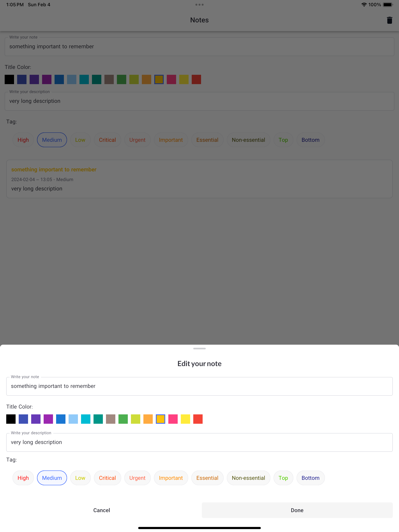Choose the Important tag in Edit sheet
Image resolution: width=399 pixels, height=532 pixels.
point(171,478)
